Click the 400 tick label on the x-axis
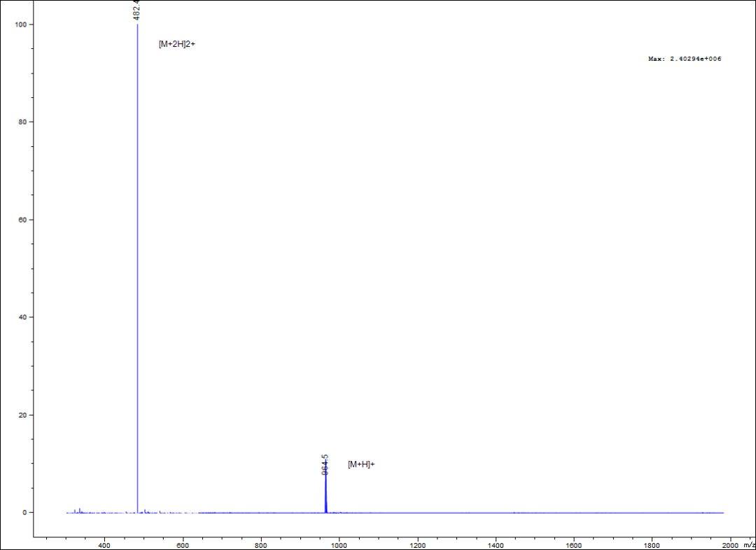The height and width of the screenshot is (550, 756). [104, 544]
